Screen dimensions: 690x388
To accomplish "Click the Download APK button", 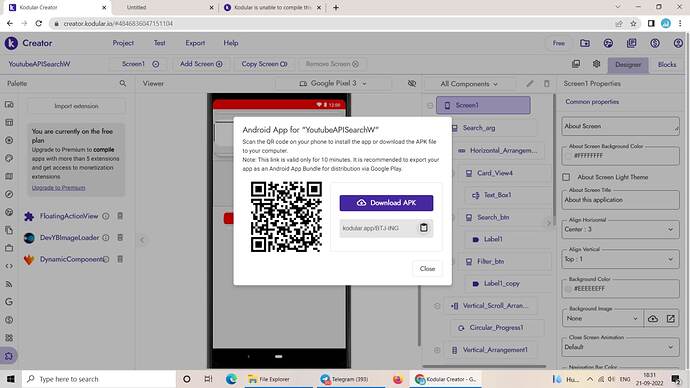I will click(x=386, y=203).
